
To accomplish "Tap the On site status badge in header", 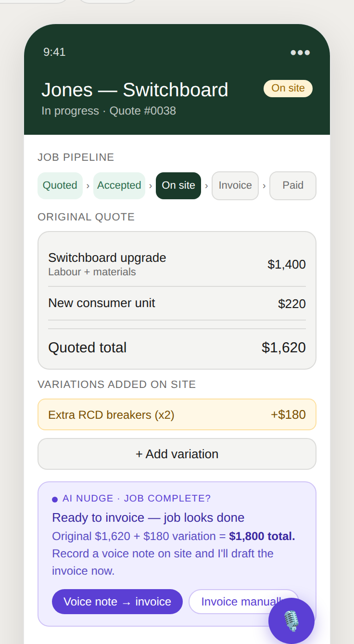I will 288,89.
